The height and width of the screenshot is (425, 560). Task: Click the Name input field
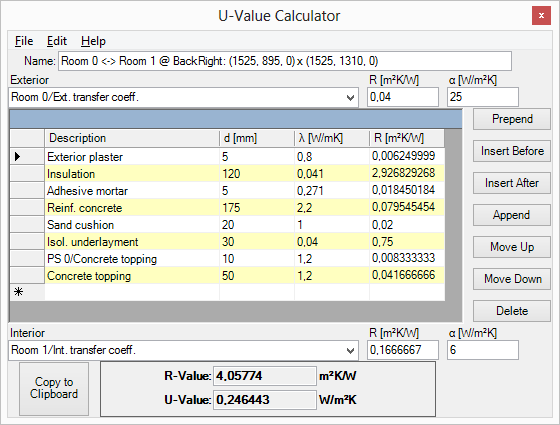(x=285, y=61)
